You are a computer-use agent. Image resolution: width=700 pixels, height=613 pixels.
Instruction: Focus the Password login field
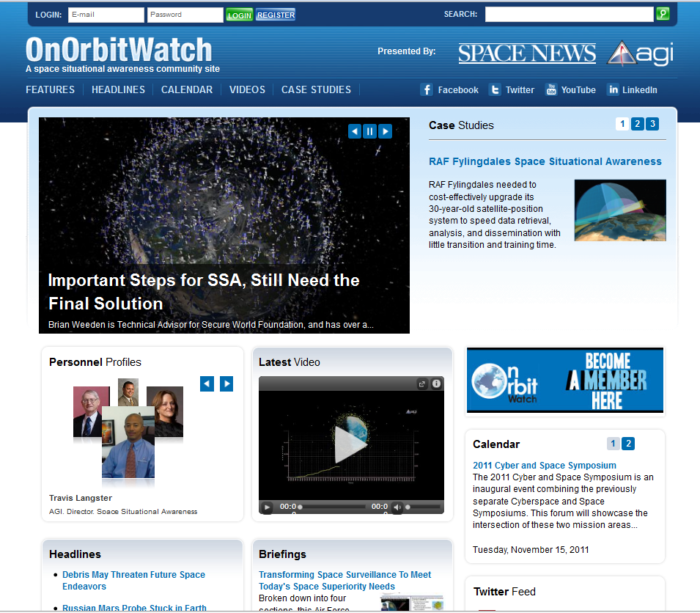[185, 15]
